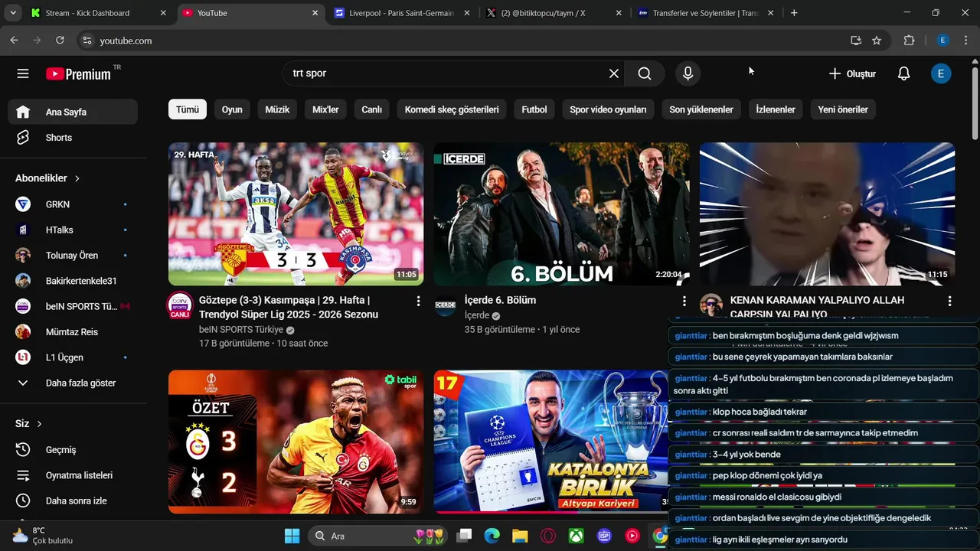The height and width of the screenshot is (551, 980).
Task: Go to Ana Sayfa in sidebar
Action: (x=73, y=112)
